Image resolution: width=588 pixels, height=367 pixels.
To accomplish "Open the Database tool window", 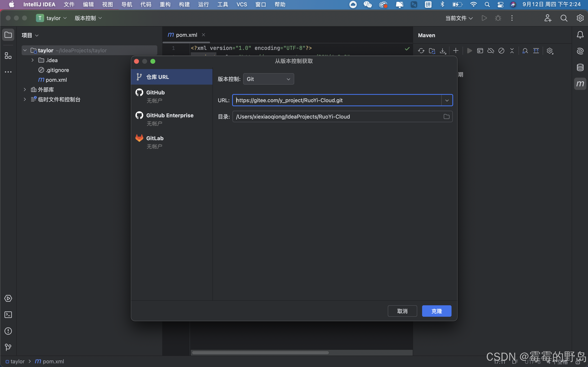I will 580,67.
